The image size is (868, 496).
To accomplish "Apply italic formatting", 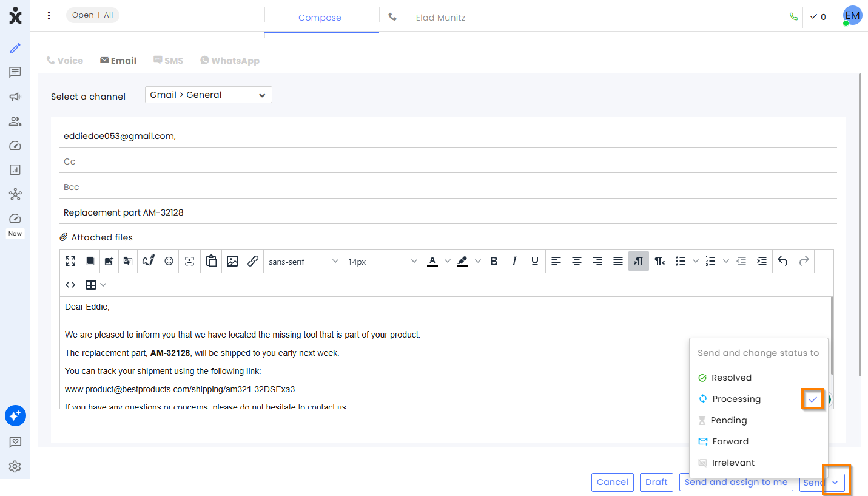I will point(514,261).
